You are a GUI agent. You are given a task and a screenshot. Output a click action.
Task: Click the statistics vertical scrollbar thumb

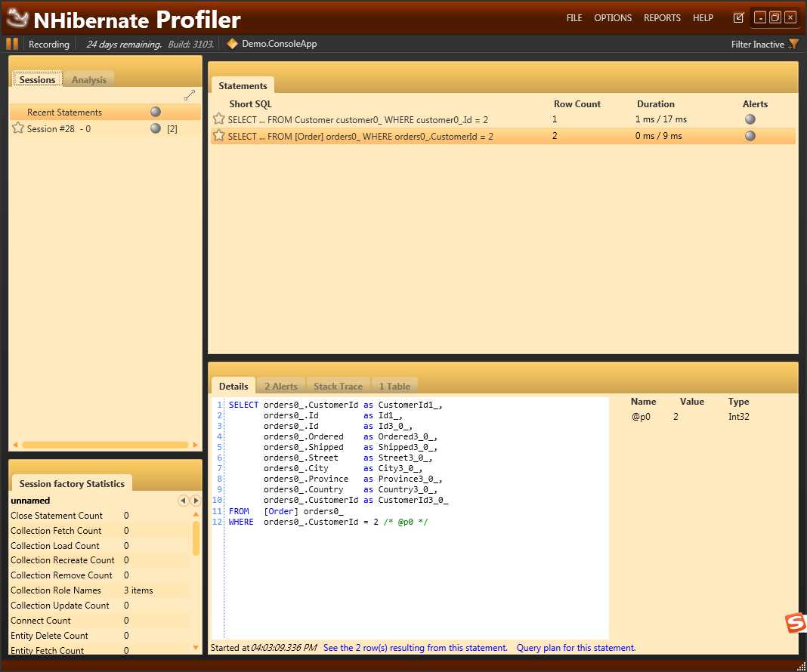click(196, 538)
